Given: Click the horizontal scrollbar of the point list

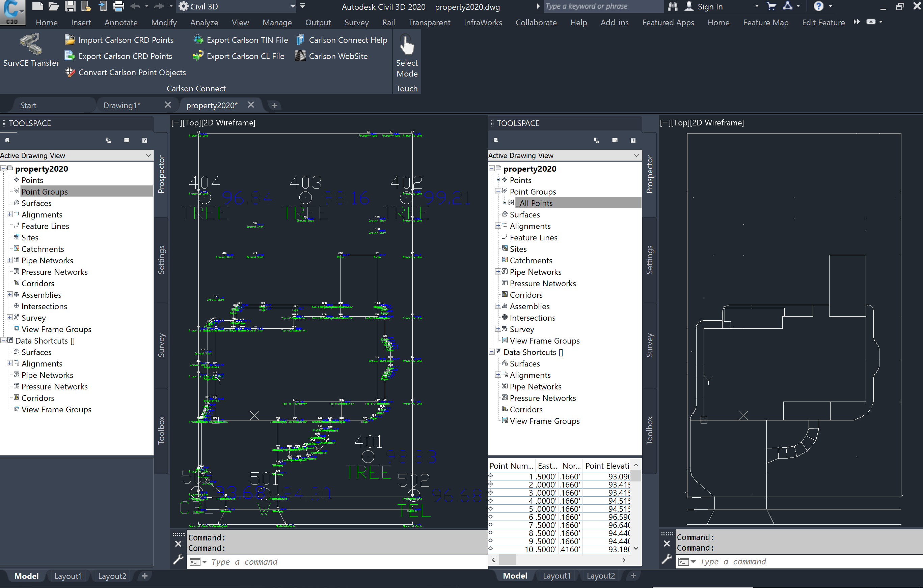Looking at the screenshot, I should click(x=558, y=560).
